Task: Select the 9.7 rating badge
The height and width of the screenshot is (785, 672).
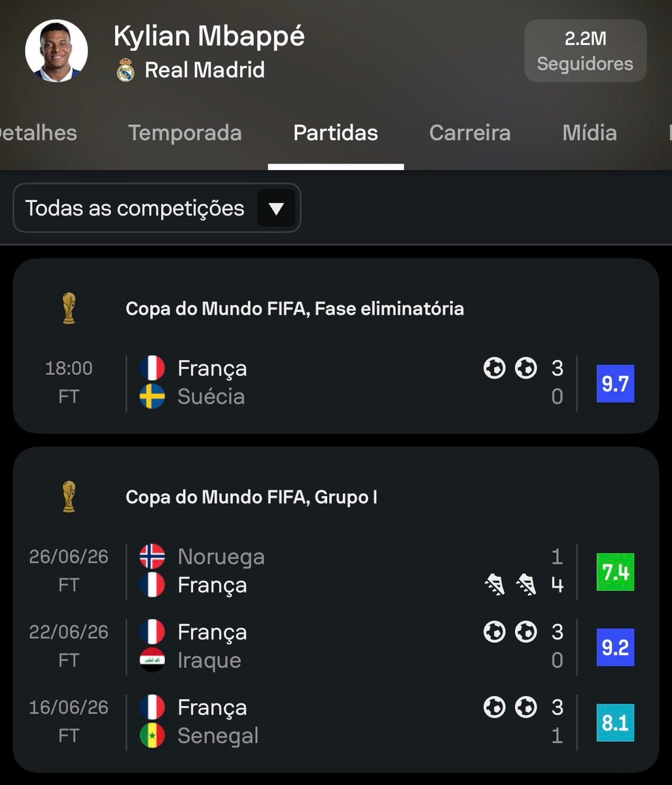Action: click(x=615, y=383)
